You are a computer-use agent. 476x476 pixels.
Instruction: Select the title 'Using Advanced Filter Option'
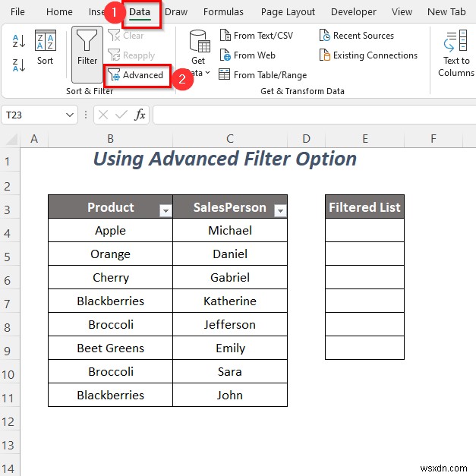pyautogui.click(x=225, y=159)
